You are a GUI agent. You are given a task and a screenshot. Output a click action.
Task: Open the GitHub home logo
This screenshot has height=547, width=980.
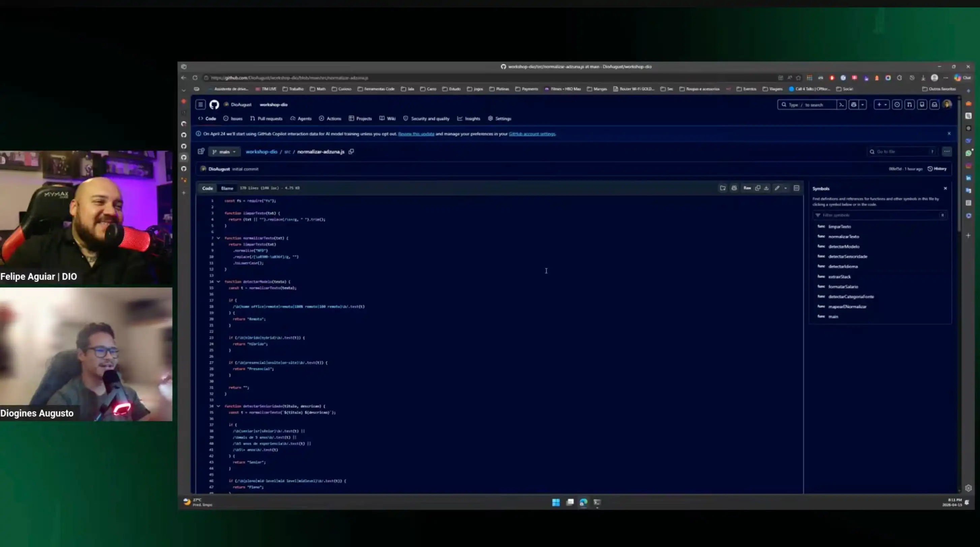(x=214, y=104)
